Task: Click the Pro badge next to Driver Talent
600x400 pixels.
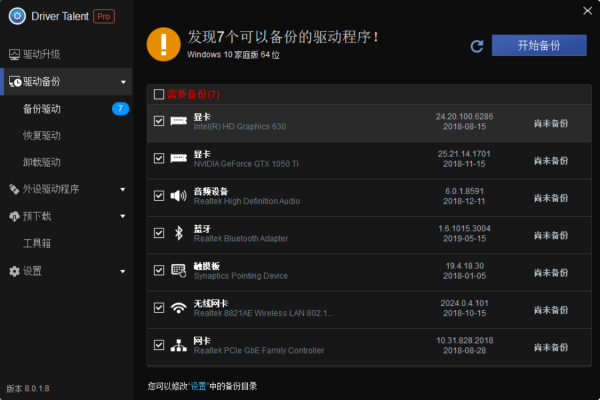Action: click(104, 16)
